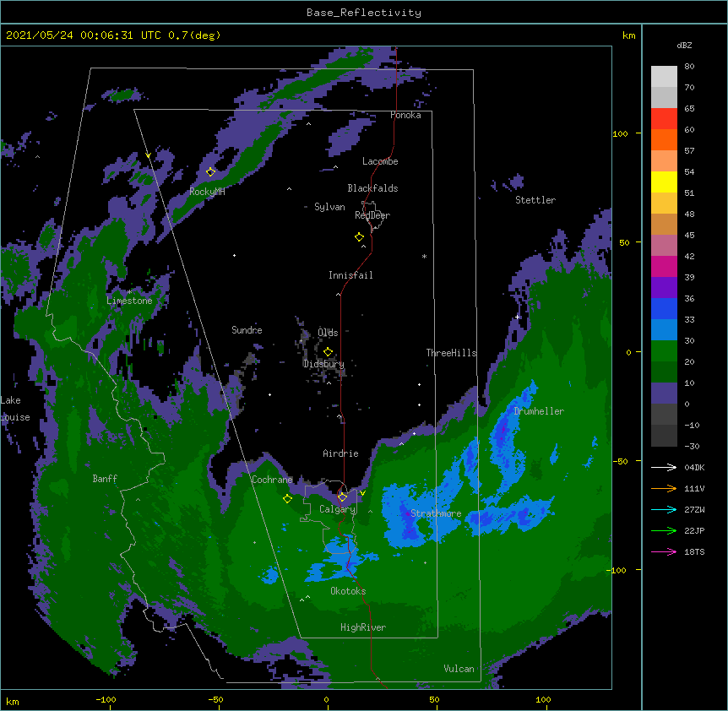Click the Ponoka city label
Image resolution: width=728 pixels, height=711 pixels.
[405, 115]
